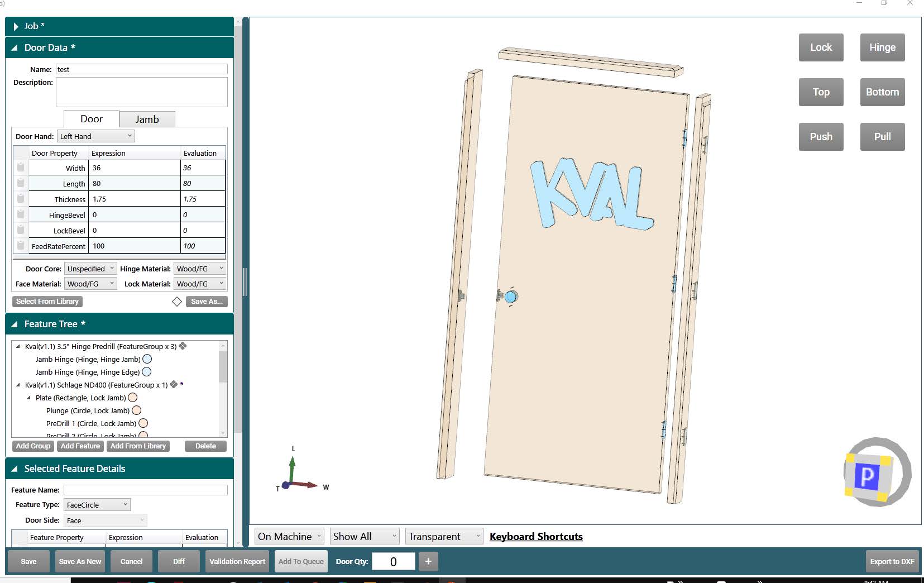The width and height of the screenshot is (924, 583).
Task: Click the Bottom view button
Action: point(882,92)
